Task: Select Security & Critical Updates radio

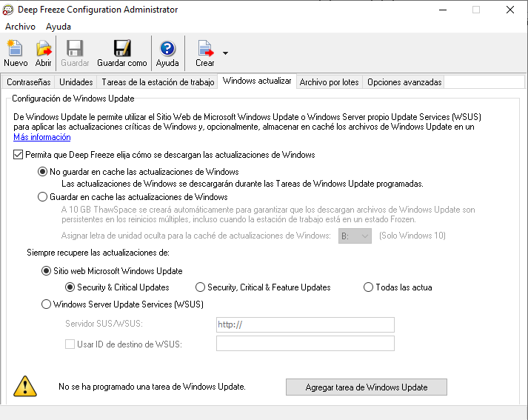Action: point(70,287)
